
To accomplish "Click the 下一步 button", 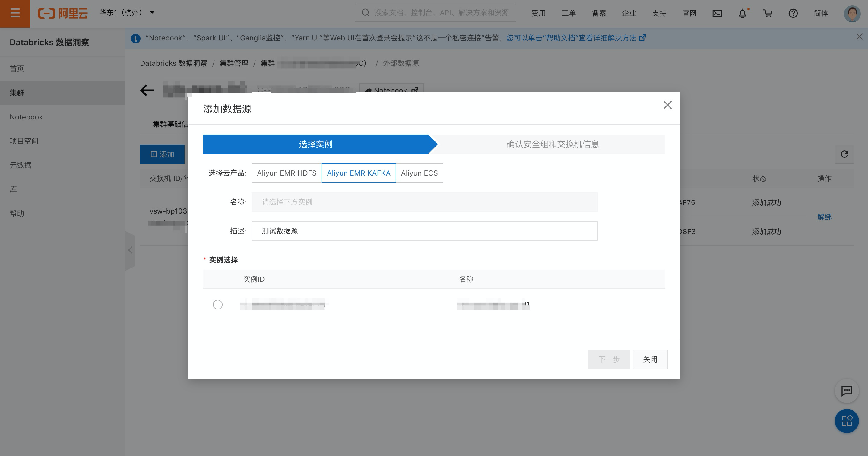I will pos(609,359).
